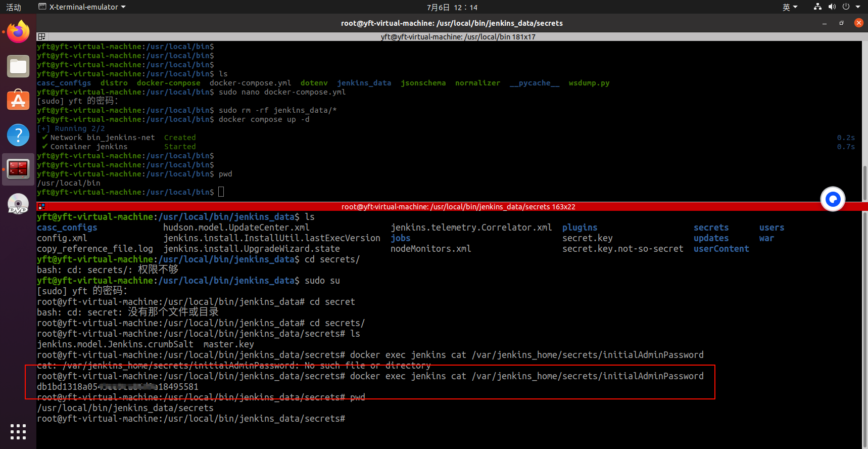The image size is (868, 449).
Task: Click the bottom pane scrollbar
Action: coord(864,329)
